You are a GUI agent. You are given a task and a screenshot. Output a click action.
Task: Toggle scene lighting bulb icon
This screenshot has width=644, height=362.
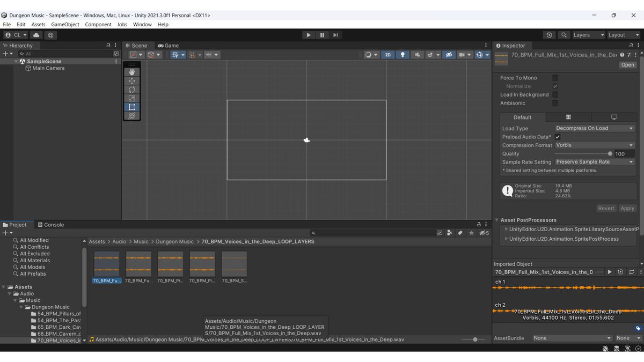[x=402, y=55]
